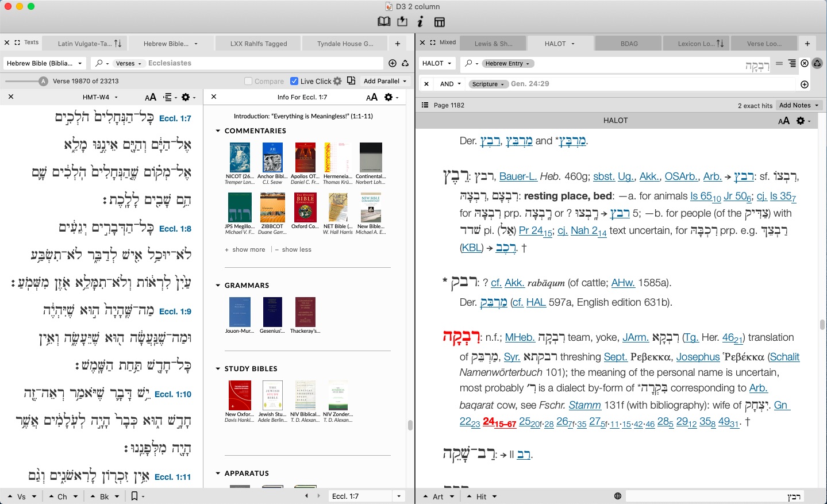Collapse the Commentaries section
The height and width of the screenshot is (504, 827).
(218, 131)
